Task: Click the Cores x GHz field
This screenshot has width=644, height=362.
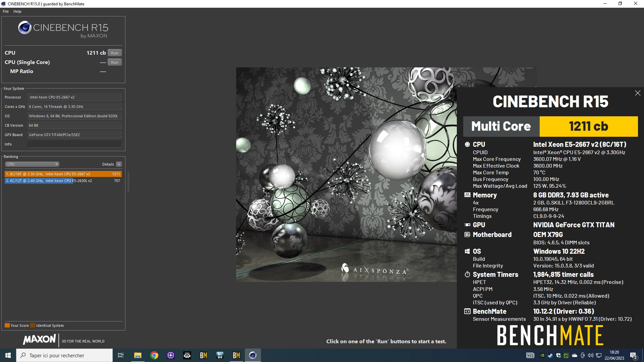Action: [74, 107]
